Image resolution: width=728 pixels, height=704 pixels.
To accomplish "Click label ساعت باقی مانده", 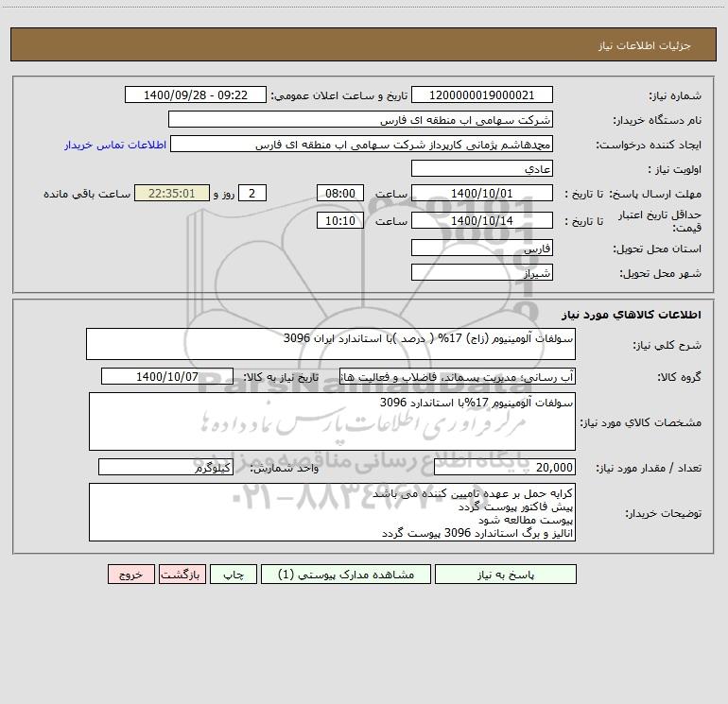I will point(87,194).
